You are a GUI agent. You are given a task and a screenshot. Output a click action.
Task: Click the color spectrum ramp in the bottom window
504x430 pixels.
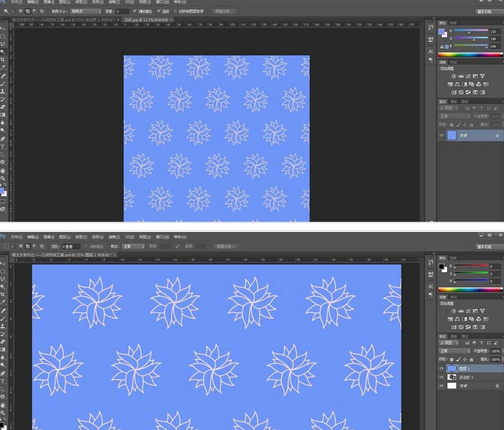tap(470, 290)
